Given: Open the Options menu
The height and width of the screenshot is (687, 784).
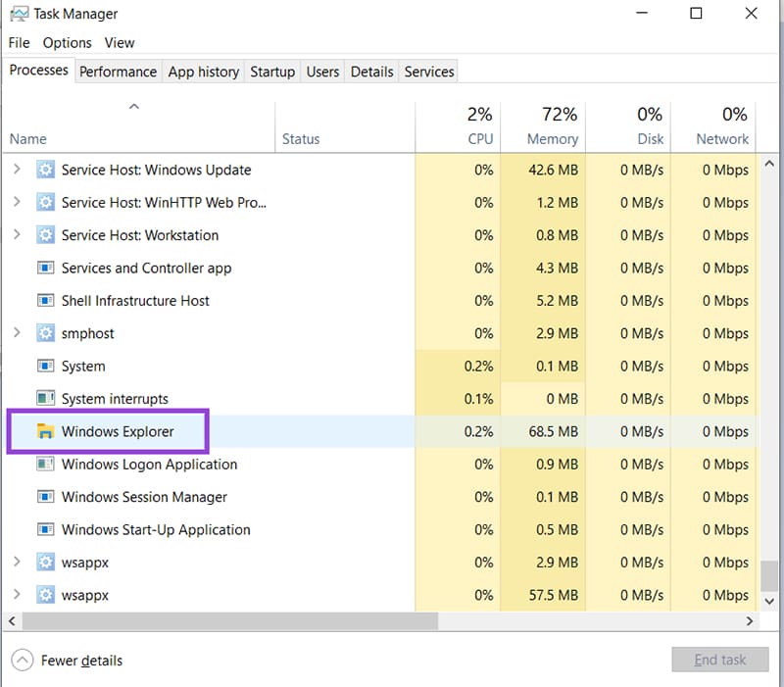Looking at the screenshot, I should (67, 43).
